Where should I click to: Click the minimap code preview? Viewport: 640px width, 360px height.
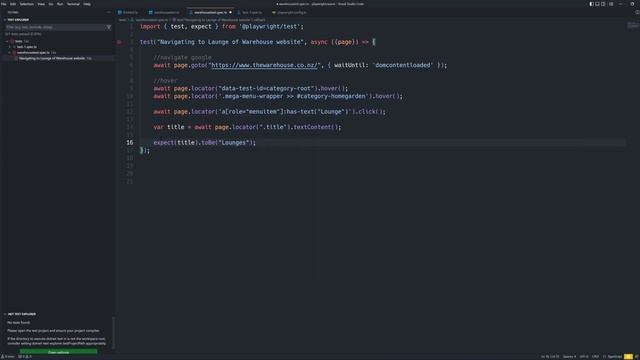(x=633, y=26)
